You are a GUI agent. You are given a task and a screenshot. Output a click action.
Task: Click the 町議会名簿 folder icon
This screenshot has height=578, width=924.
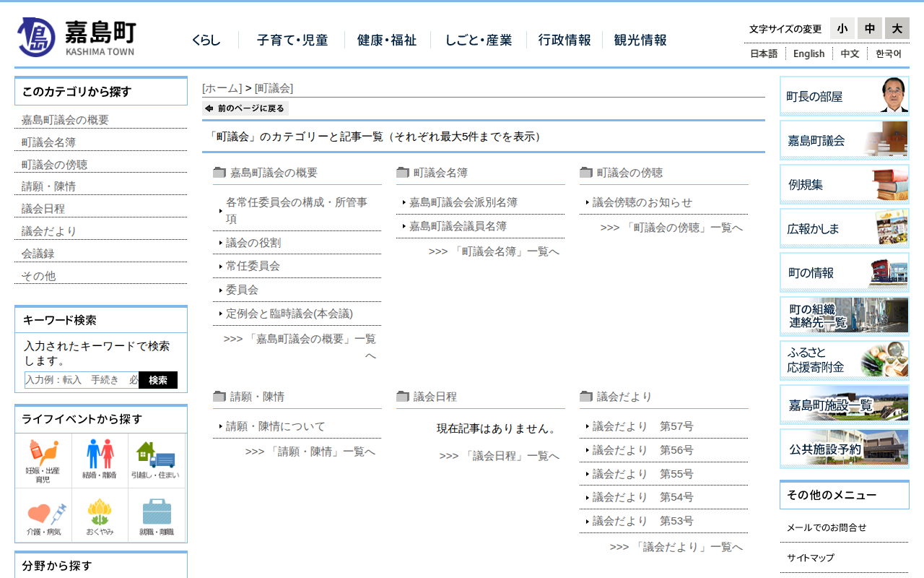coord(403,173)
